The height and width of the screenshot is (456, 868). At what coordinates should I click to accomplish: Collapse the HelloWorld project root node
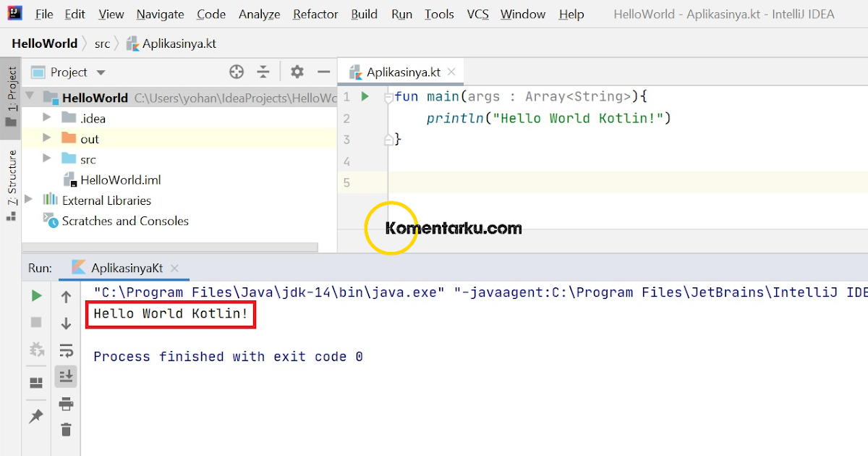click(30, 97)
